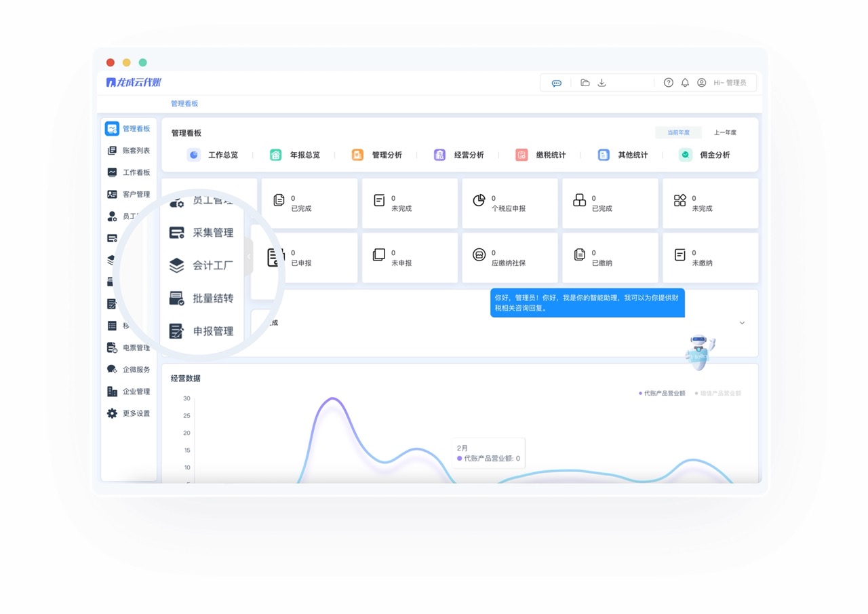Select 管理看板 in the left sidebar

click(128, 128)
